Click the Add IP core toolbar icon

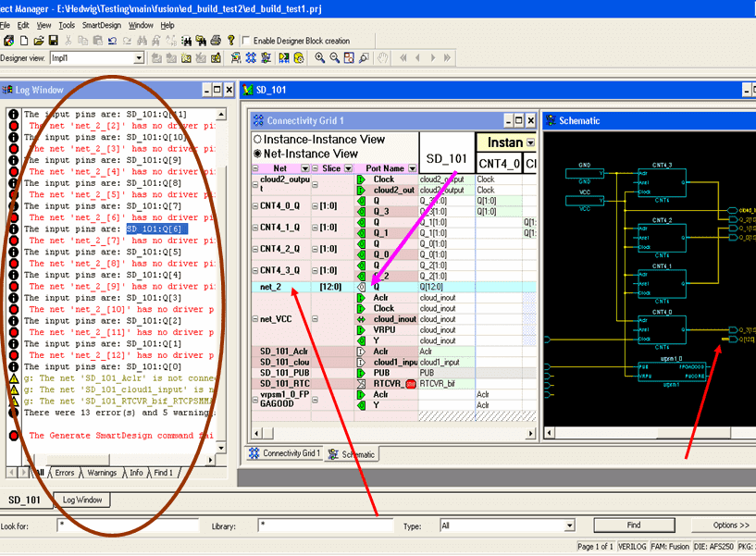[x=186, y=58]
